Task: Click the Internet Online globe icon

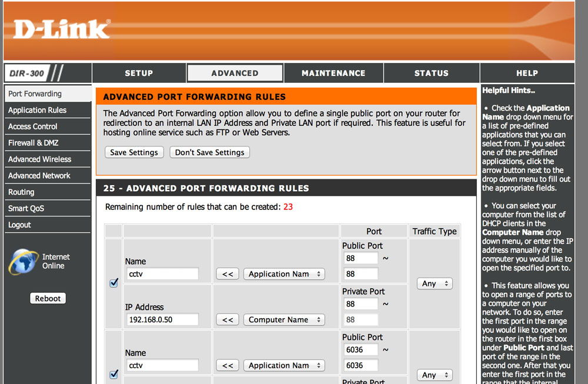Action: click(24, 262)
